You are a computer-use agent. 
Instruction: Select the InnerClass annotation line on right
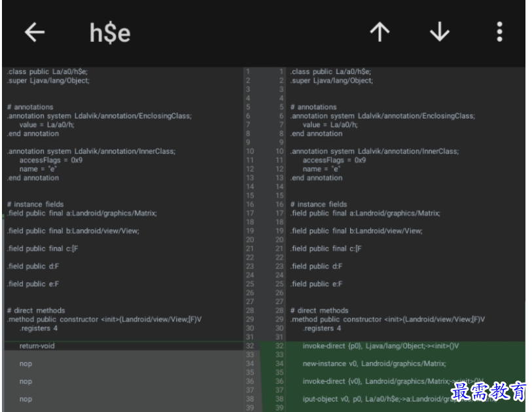[374, 151]
